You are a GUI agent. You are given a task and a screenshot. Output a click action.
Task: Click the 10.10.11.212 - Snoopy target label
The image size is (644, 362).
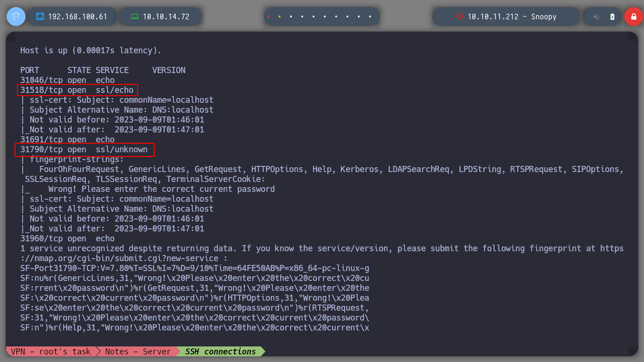pos(512,16)
